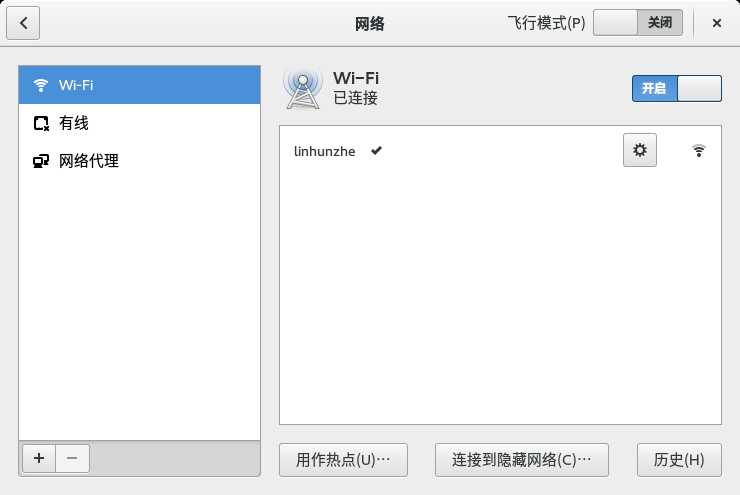Remove connection with the minus button
Screen dimensions: 740x495
[x=72, y=458]
